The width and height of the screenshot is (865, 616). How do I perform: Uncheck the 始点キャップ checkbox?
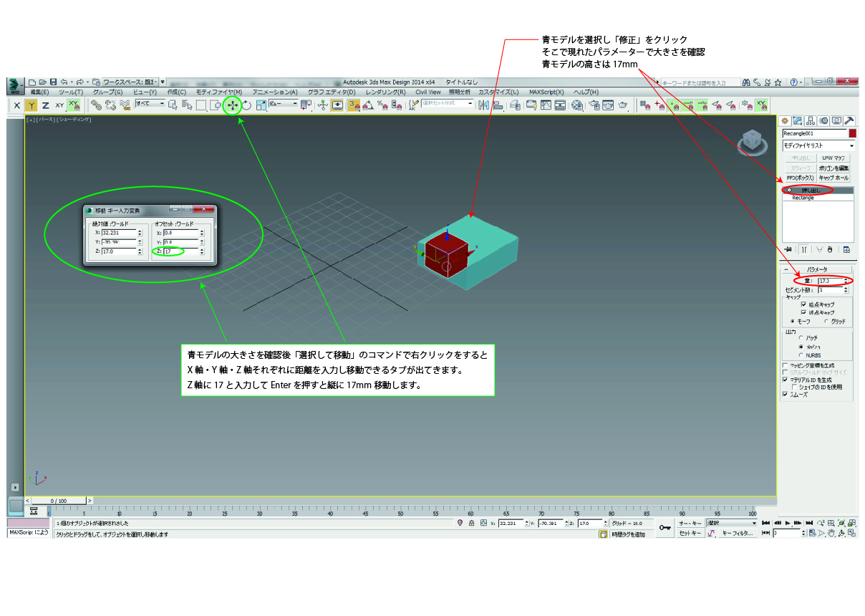pos(803,304)
